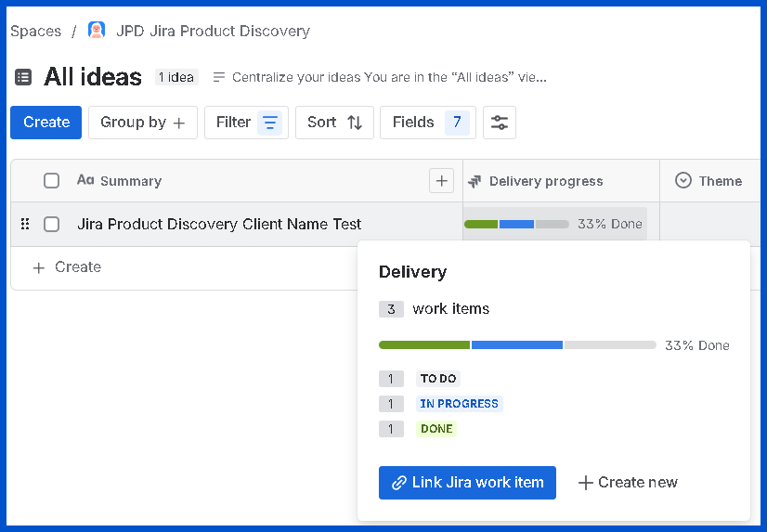Screen dimensions: 767x532
Task: Click the 1 idea count badge
Action: click(176, 77)
